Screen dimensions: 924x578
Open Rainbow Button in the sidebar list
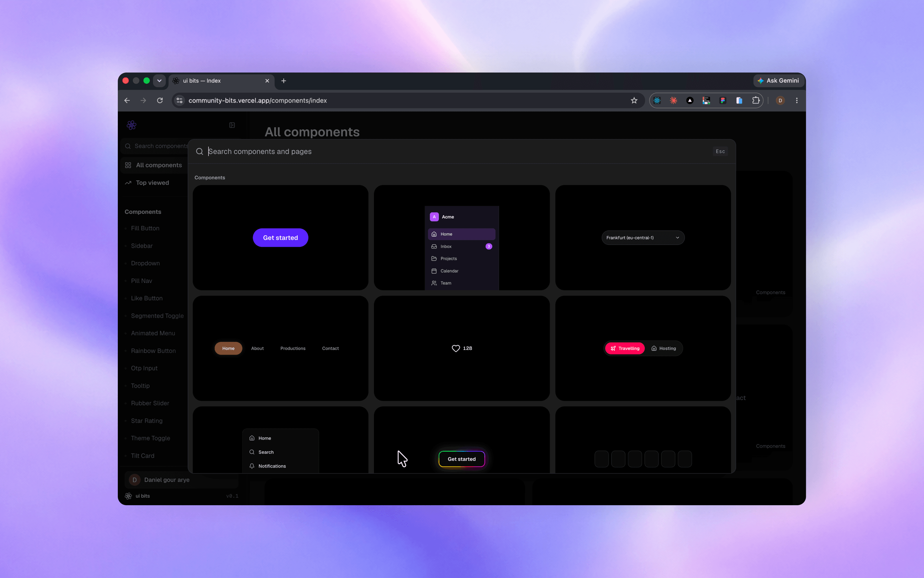coord(153,351)
